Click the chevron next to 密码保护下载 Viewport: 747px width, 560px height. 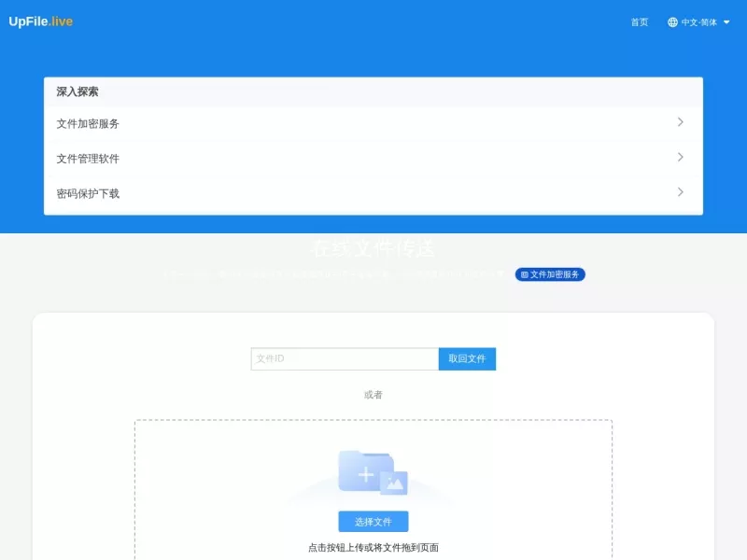pyautogui.click(x=681, y=192)
